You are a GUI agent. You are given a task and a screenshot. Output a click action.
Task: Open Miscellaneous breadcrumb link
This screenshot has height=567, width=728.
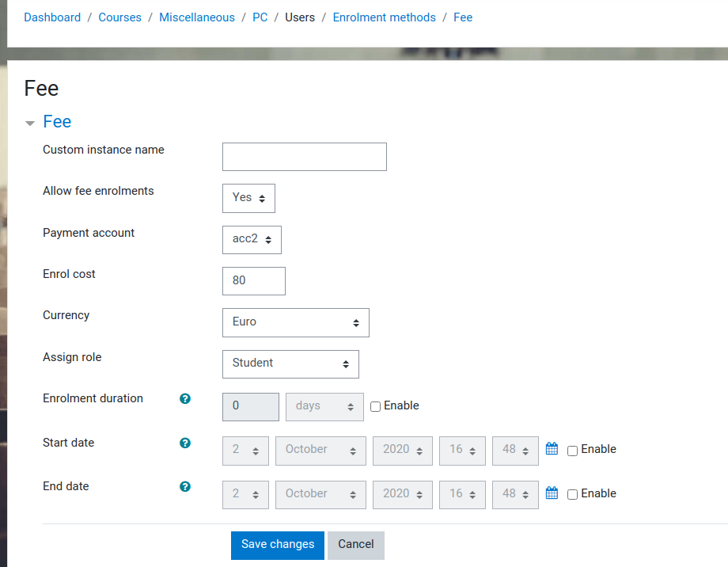(x=197, y=17)
